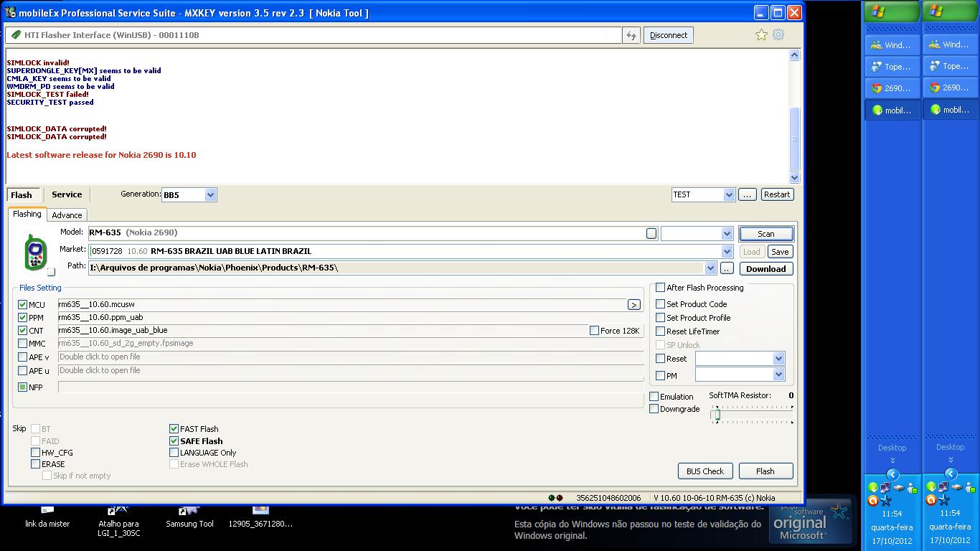Screen dimensions: 980x551
Task: Click the ellipsis button beside TEST combo
Action: click(747, 194)
